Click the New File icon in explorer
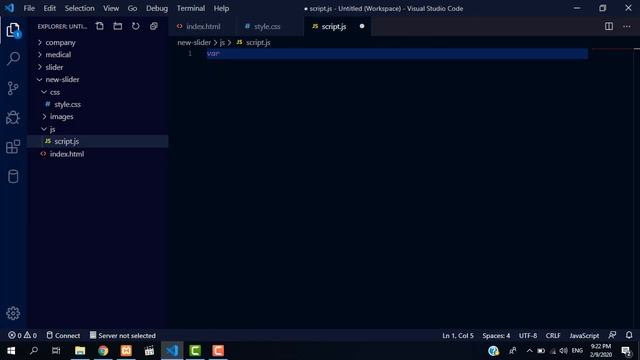The height and width of the screenshot is (360, 640). coord(100,26)
